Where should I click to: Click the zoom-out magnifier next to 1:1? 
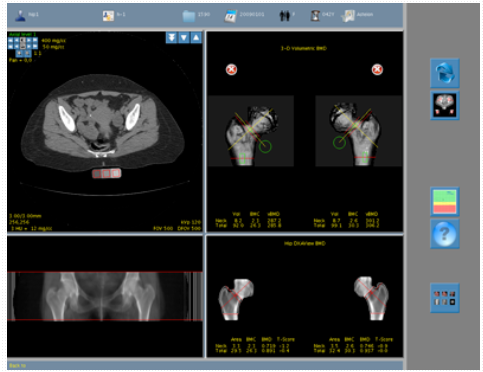(28, 53)
